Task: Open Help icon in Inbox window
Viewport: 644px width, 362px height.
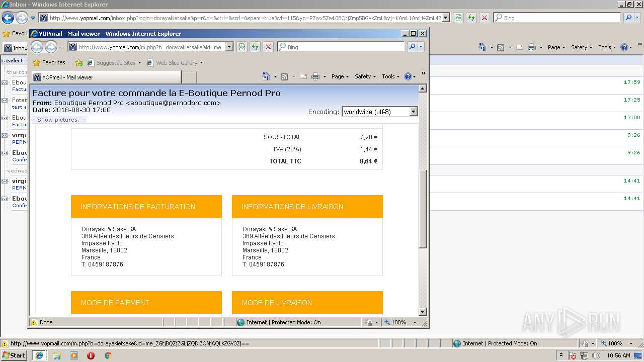Action: pyautogui.click(x=624, y=47)
